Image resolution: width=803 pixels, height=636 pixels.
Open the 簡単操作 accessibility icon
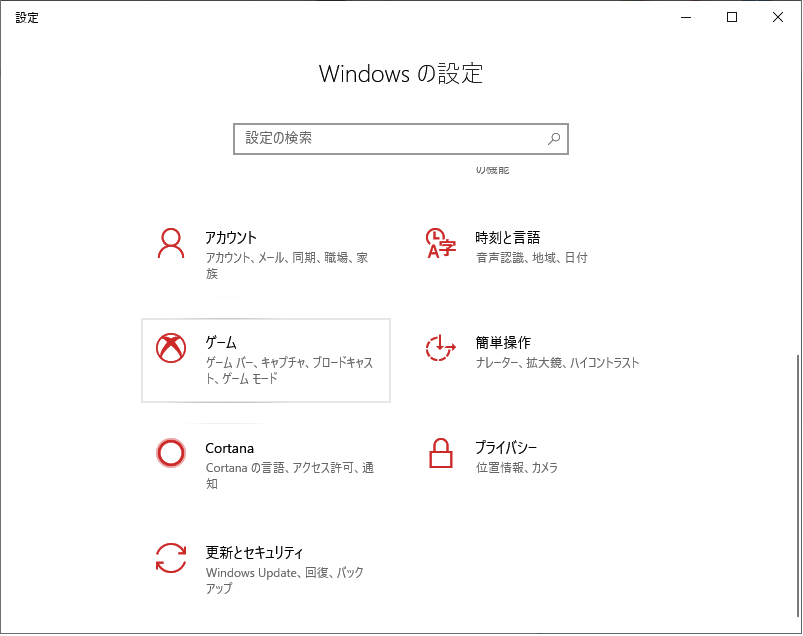click(440, 348)
